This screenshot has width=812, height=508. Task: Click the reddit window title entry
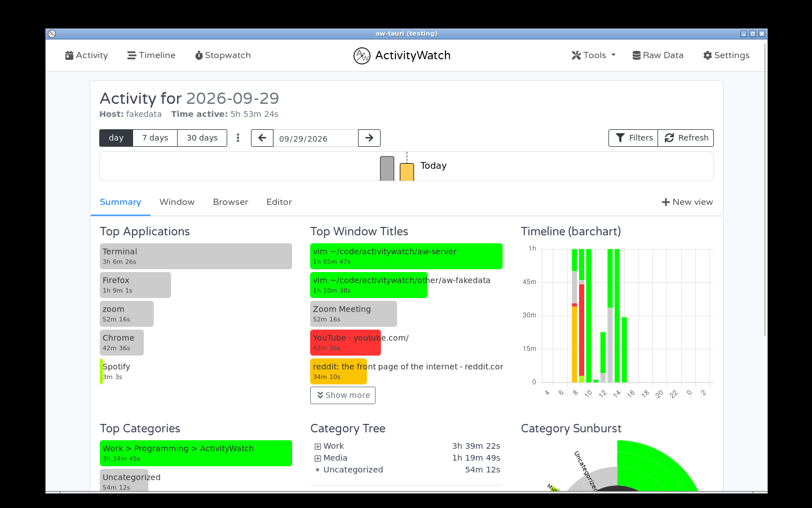[x=407, y=371]
